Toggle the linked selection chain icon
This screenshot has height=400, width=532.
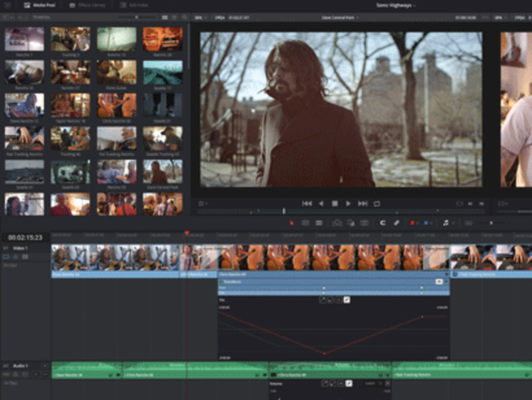pyautogui.click(x=396, y=222)
